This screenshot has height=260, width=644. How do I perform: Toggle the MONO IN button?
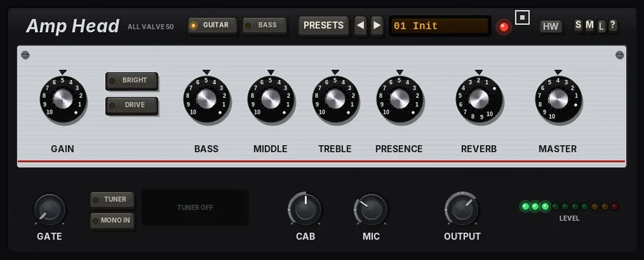click(x=112, y=221)
